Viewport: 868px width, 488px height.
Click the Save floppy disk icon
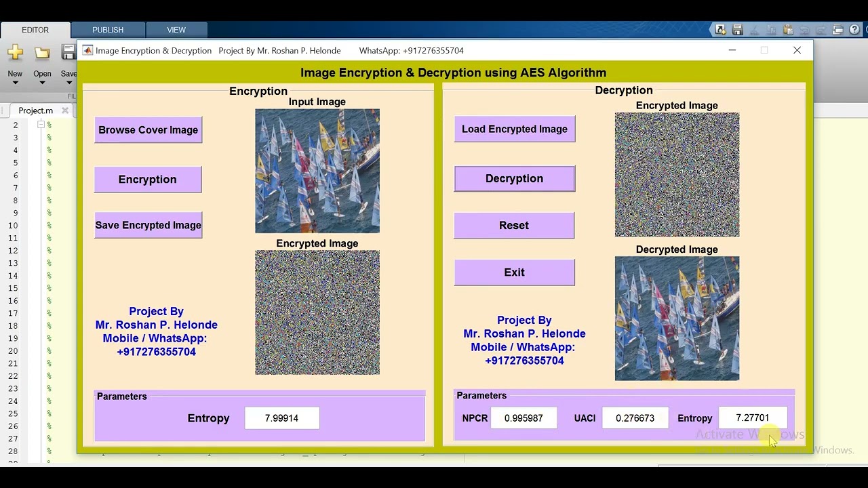click(68, 52)
